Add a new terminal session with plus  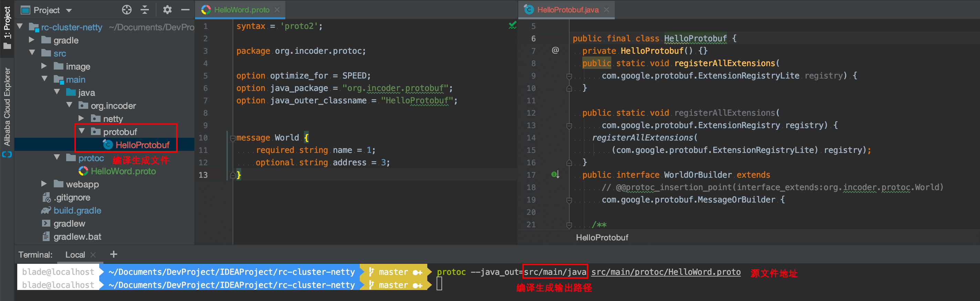(x=113, y=254)
